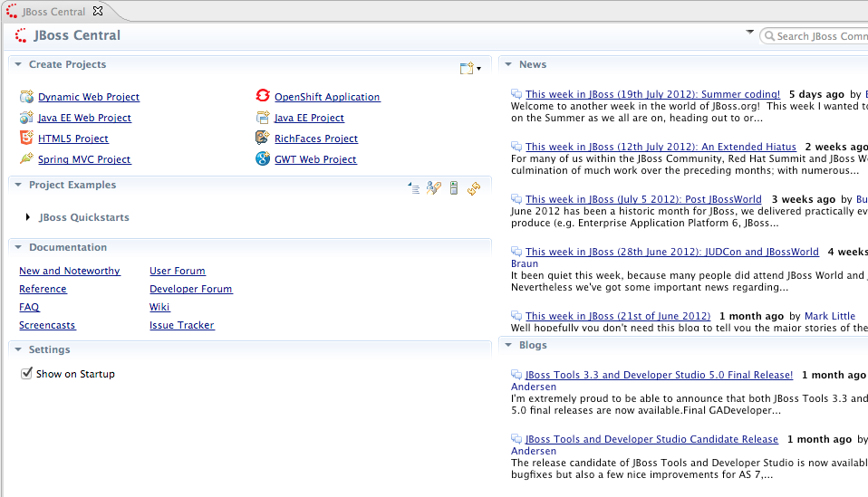Collapse the Documentation section
The width and height of the screenshot is (868, 497).
pyautogui.click(x=18, y=247)
